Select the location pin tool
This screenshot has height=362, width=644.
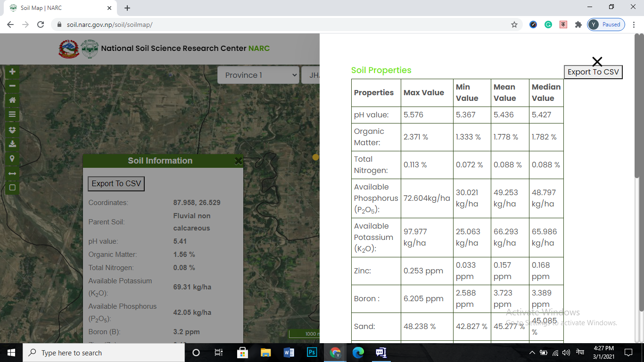click(12, 158)
